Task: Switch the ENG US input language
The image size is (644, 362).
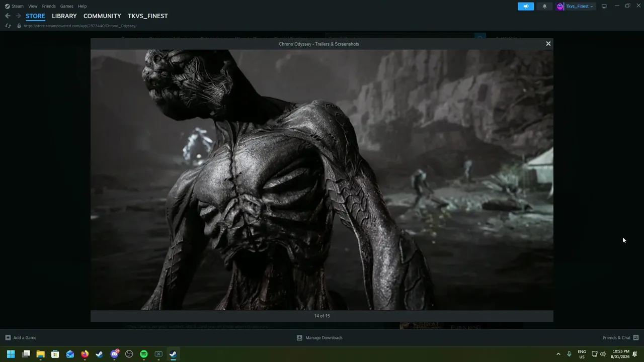Action: pos(582,354)
